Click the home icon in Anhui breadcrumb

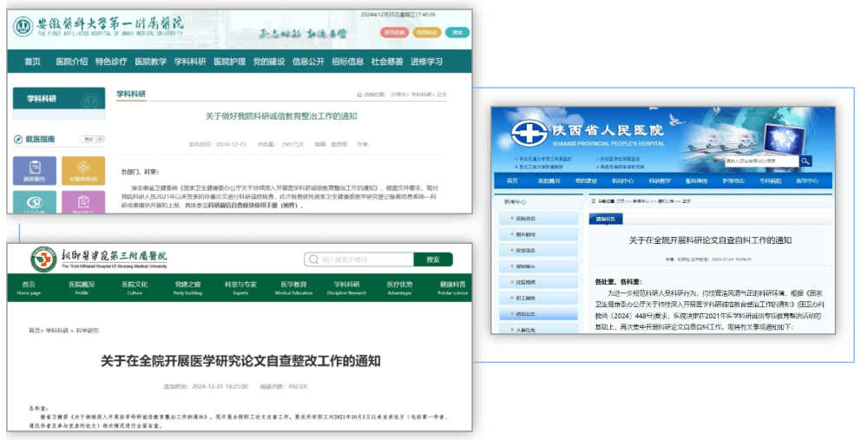358,95
